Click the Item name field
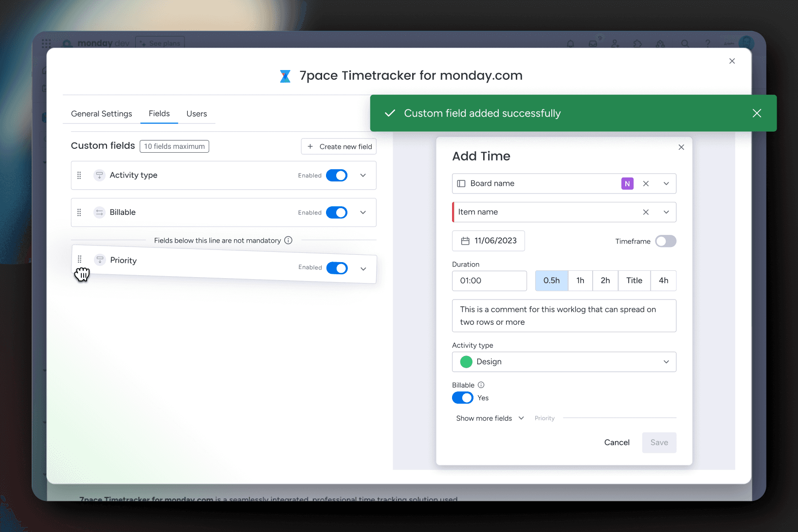This screenshot has height=532, width=798. pyautogui.click(x=564, y=212)
